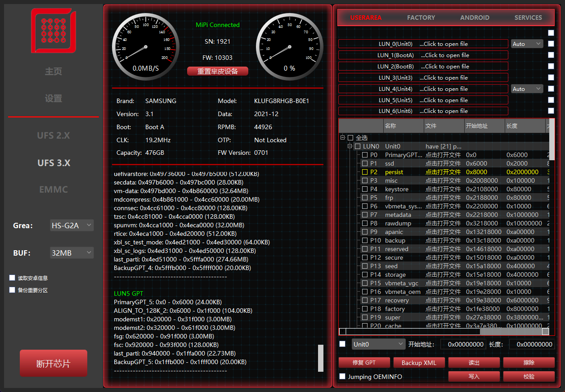Viewport: 565px width, 392px height.
Task: Open the Auto dropdown for LUN_4
Action: point(527,89)
